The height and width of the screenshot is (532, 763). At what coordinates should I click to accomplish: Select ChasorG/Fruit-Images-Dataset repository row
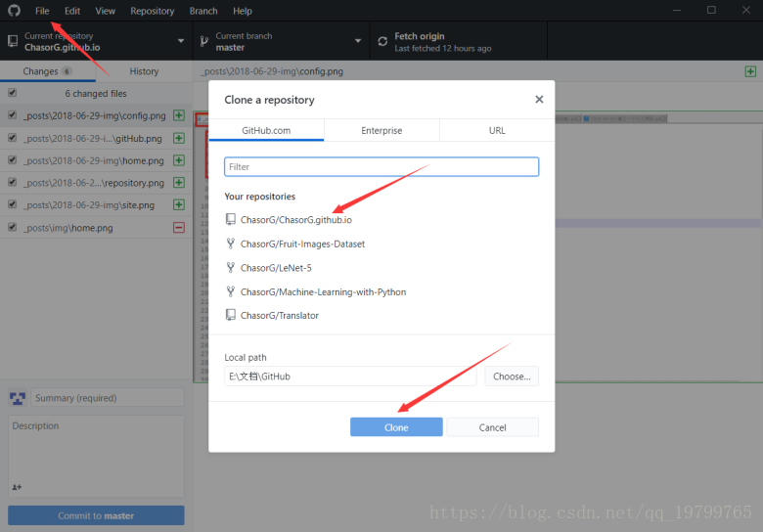[381, 244]
